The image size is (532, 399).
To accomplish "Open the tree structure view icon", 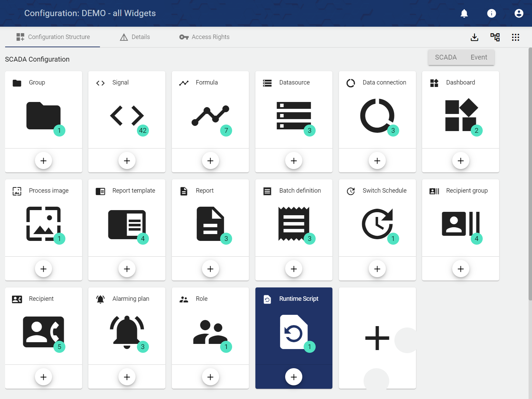I will (x=495, y=37).
